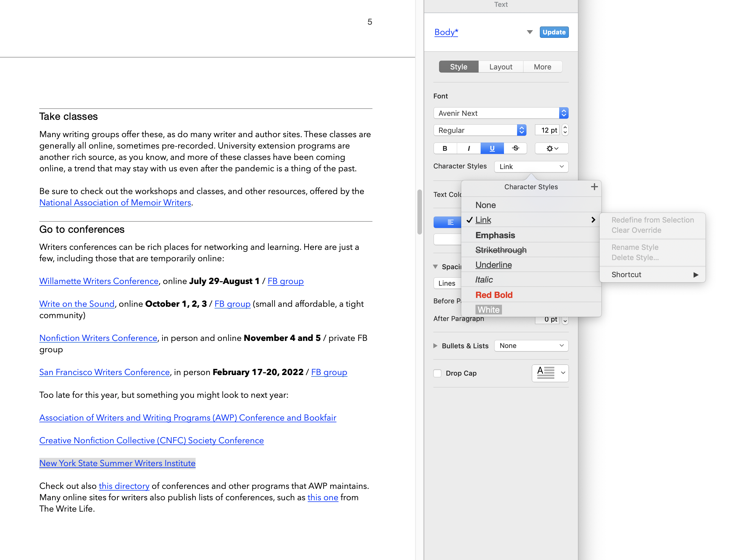The image size is (738, 560).
Task: Expand Bullets & Lists disclosure triangle
Action: click(435, 345)
